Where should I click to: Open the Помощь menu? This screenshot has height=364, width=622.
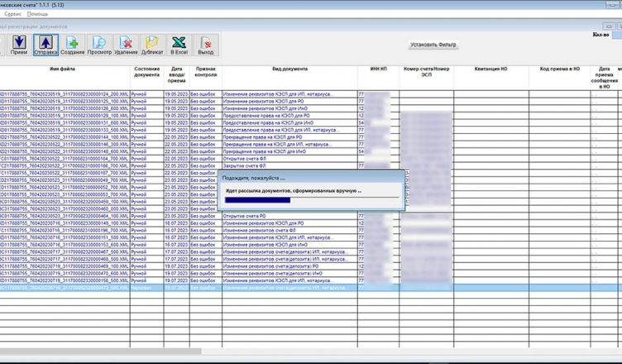point(37,14)
